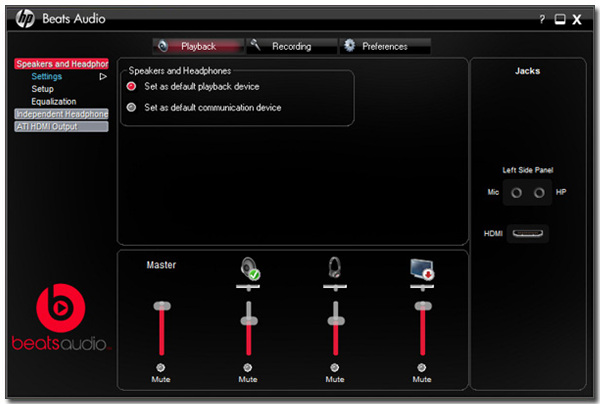Open the Equalization sidebar item
The height and width of the screenshot is (404, 600).
[x=54, y=101]
